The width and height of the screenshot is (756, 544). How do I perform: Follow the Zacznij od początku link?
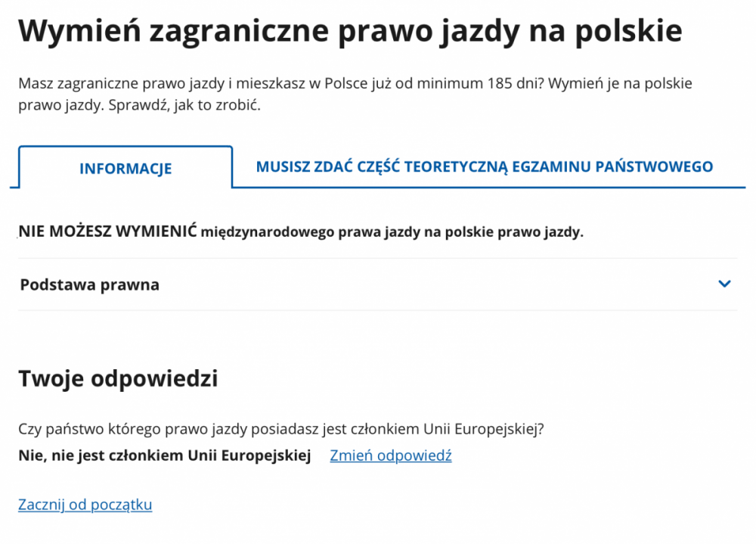85,505
